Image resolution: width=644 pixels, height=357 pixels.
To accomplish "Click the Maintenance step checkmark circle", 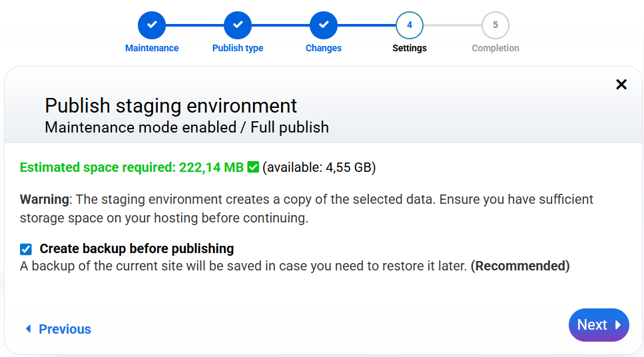I will point(152,25).
